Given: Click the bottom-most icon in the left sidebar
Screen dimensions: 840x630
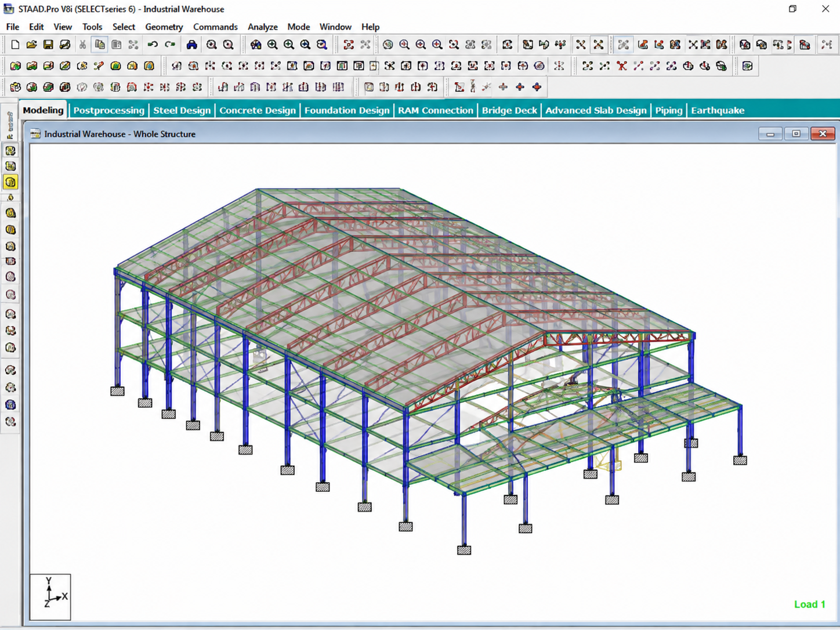Looking at the screenshot, I should (10, 422).
